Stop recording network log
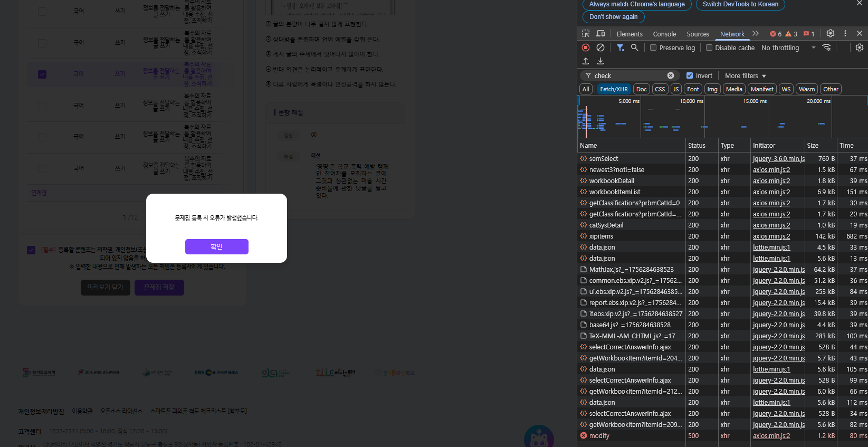The height and width of the screenshot is (447, 868). 586,47
